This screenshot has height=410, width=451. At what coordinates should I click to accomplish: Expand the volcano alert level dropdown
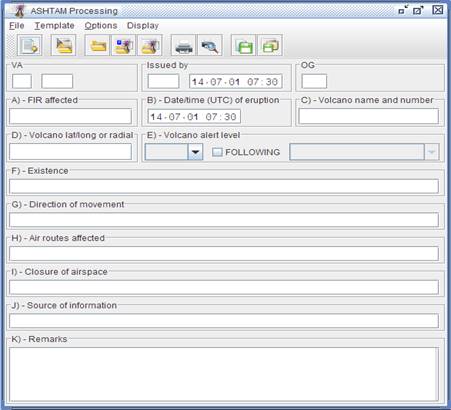click(195, 152)
